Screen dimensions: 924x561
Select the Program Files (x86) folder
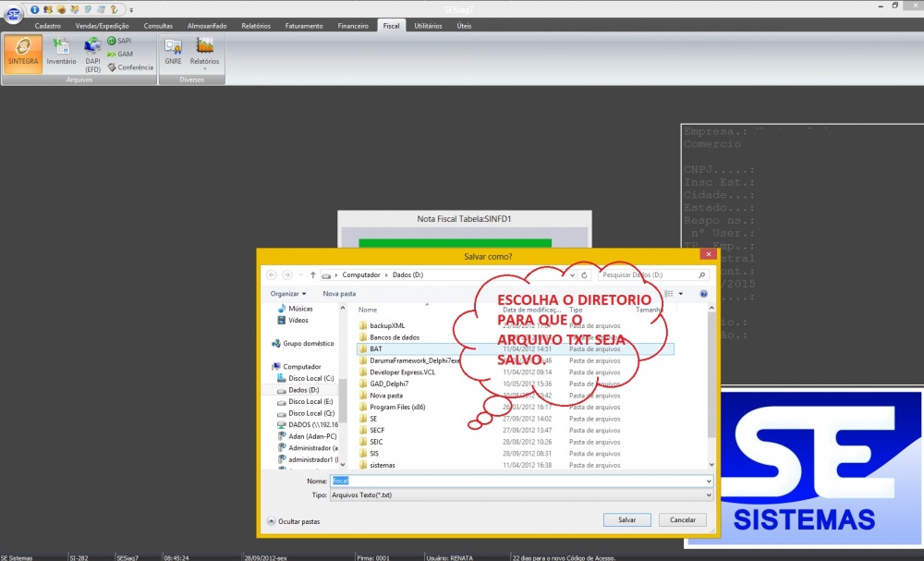[396, 407]
